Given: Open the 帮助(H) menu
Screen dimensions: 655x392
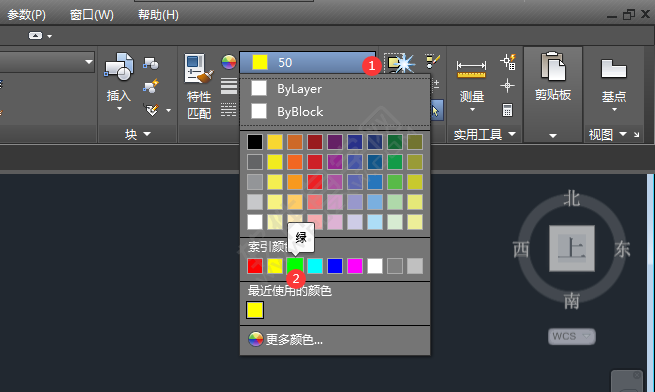Looking at the screenshot, I should 158,15.
